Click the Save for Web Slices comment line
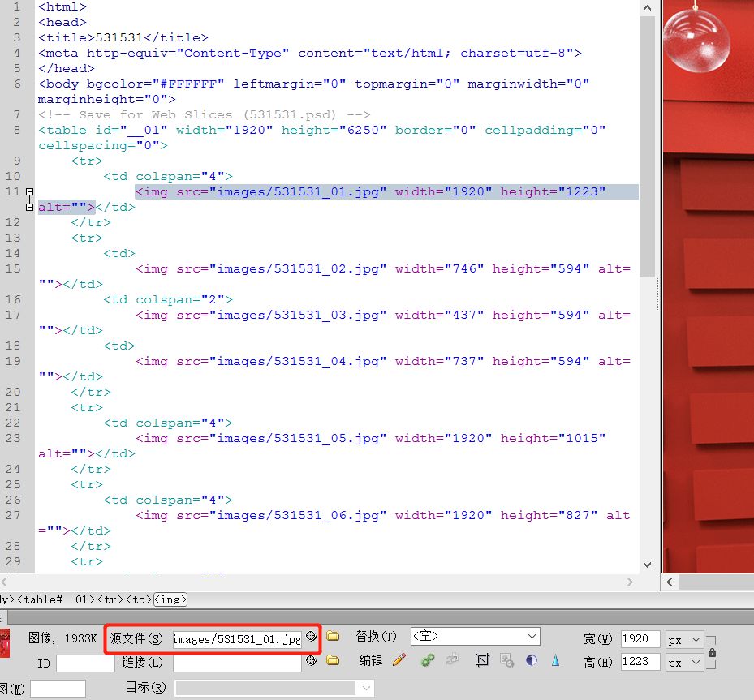This screenshot has width=754, height=700. pyautogui.click(x=205, y=115)
